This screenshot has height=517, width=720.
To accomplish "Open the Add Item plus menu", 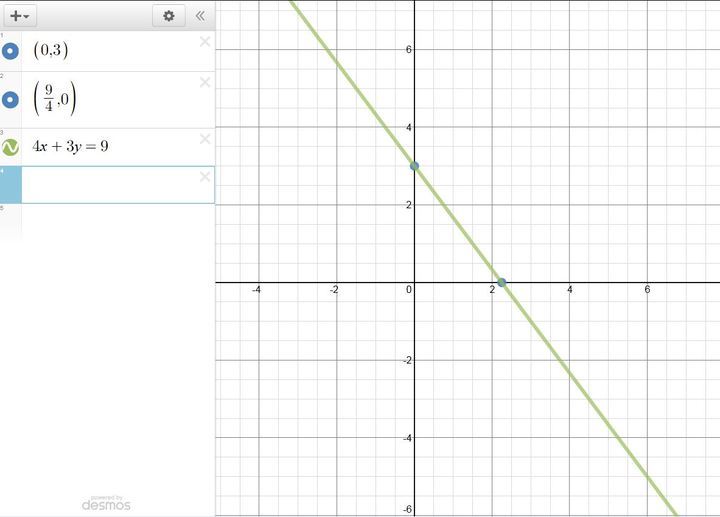I will tap(20, 16).
